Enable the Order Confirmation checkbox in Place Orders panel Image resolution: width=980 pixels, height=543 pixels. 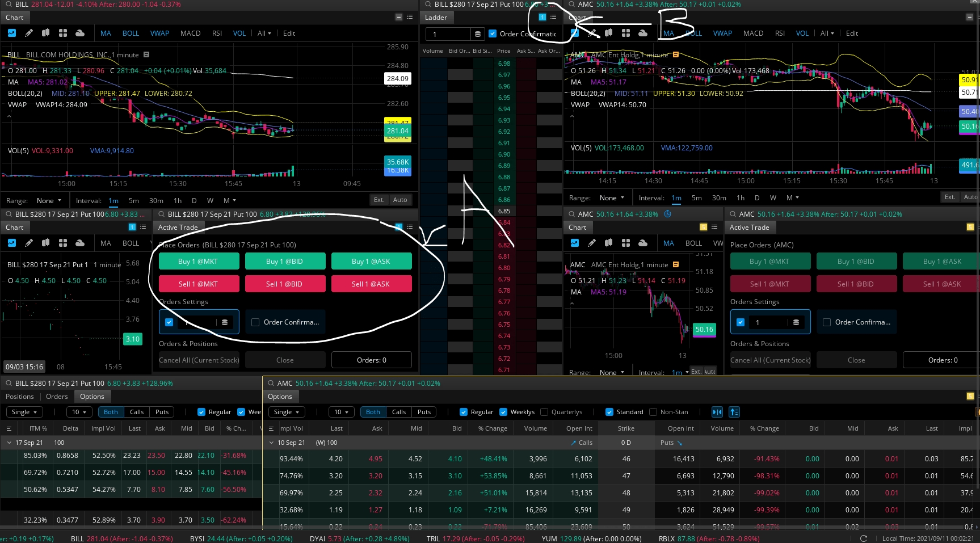click(x=255, y=322)
